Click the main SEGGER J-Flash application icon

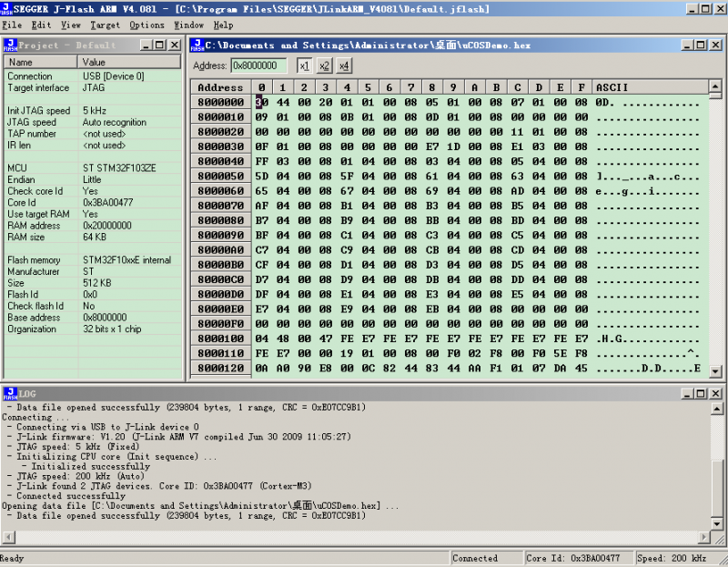pyautogui.click(x=6, y=8)
